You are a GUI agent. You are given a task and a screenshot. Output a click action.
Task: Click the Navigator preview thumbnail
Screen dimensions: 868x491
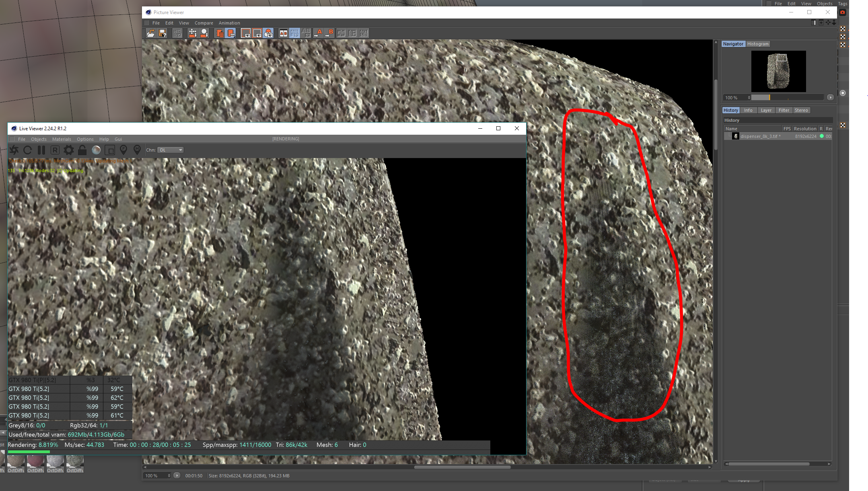coord(778,71)
